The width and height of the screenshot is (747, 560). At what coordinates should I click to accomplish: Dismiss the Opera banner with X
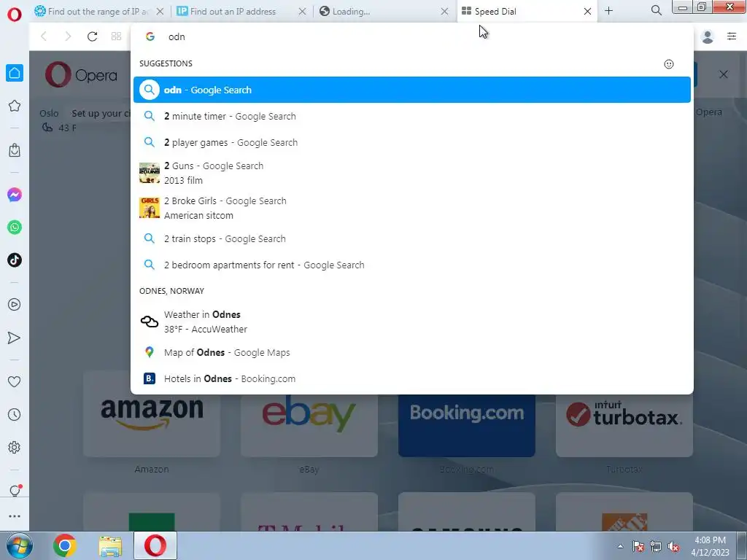coord(723,74)
